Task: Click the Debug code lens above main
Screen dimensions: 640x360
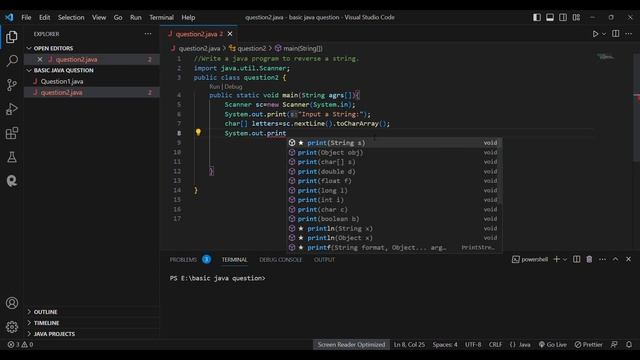Action: point(233,87)
